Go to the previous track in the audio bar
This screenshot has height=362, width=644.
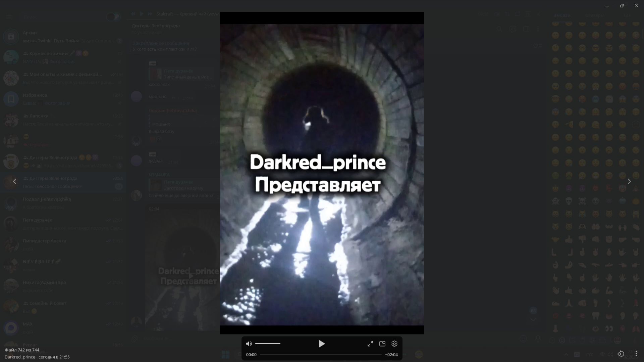[x=133, y=14]
